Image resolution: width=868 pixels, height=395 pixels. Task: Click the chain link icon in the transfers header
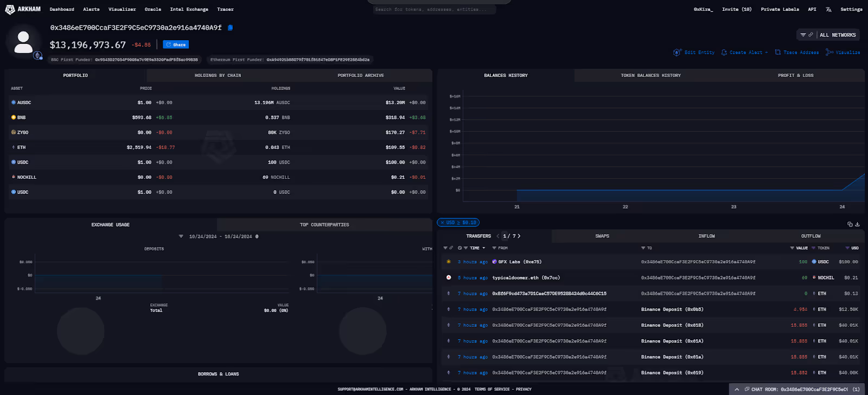click(x=451, y=248)
